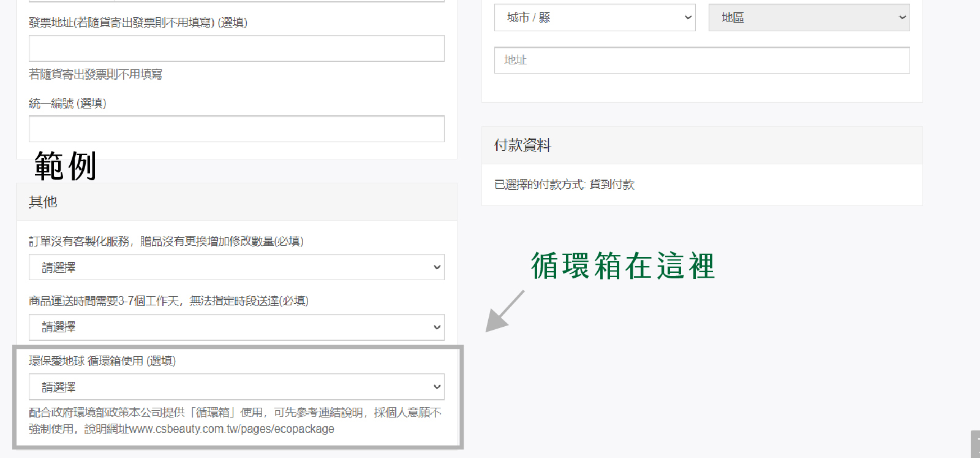This screenshot has height=458, width=980.
Task: Click the 其他 section header
Action: (x=43, y=202)
